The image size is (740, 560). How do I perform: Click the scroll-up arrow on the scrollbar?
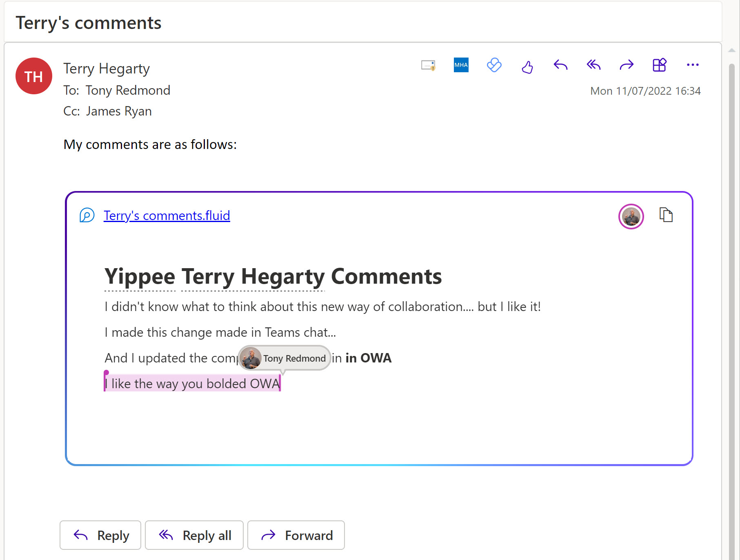pyautogui.click(x=731, y=51)
